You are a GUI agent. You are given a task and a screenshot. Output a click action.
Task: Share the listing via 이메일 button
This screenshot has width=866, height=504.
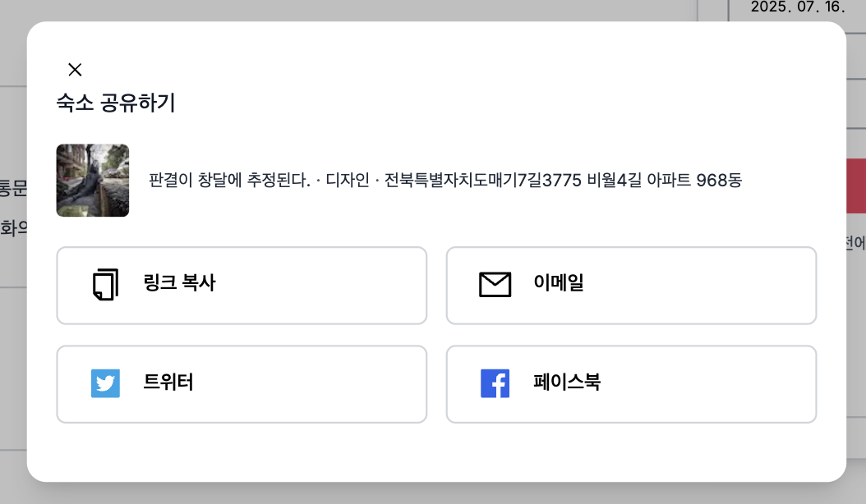631,286
